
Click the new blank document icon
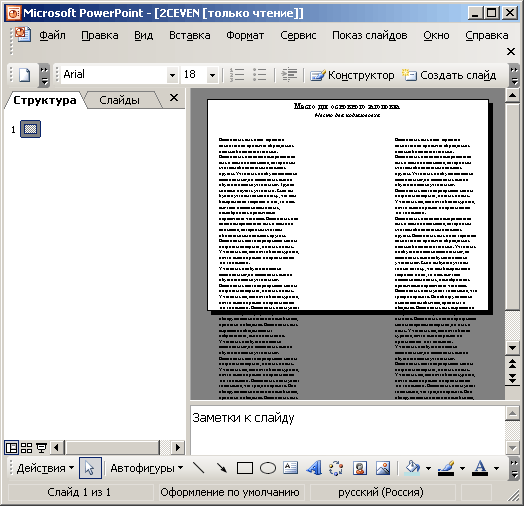(24, 75)
